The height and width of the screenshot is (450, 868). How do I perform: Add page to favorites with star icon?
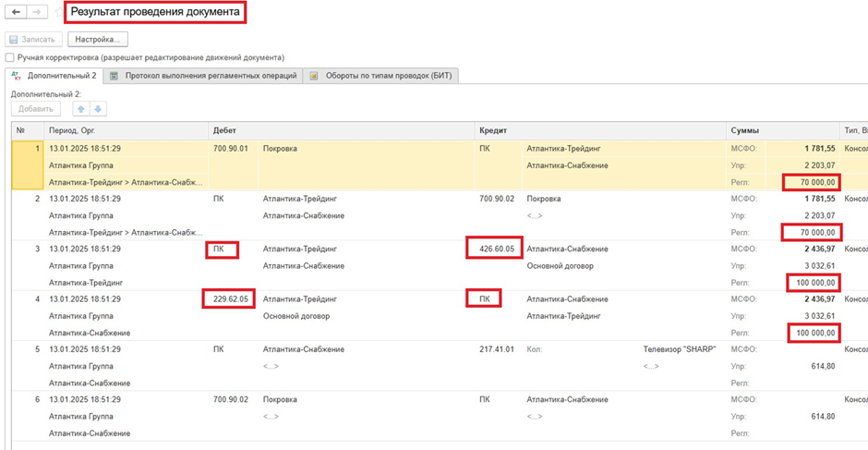point(58,12)
